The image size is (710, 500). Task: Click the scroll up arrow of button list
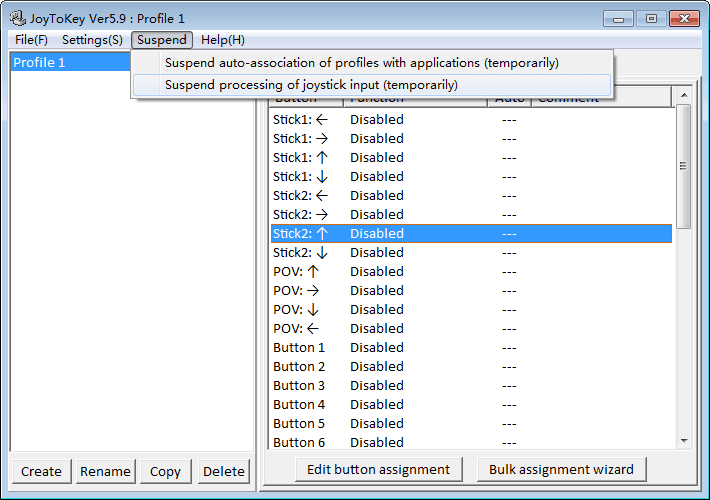(684, 96)
